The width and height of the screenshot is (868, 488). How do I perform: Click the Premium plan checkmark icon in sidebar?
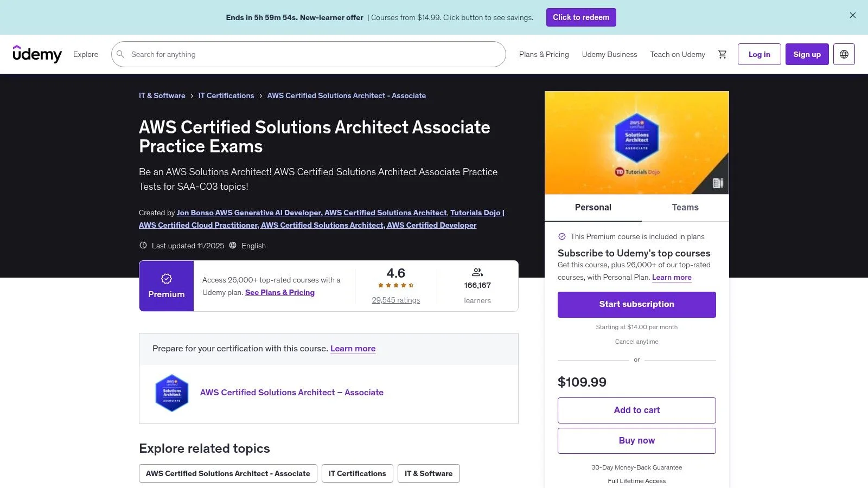[x=562, y=236]
